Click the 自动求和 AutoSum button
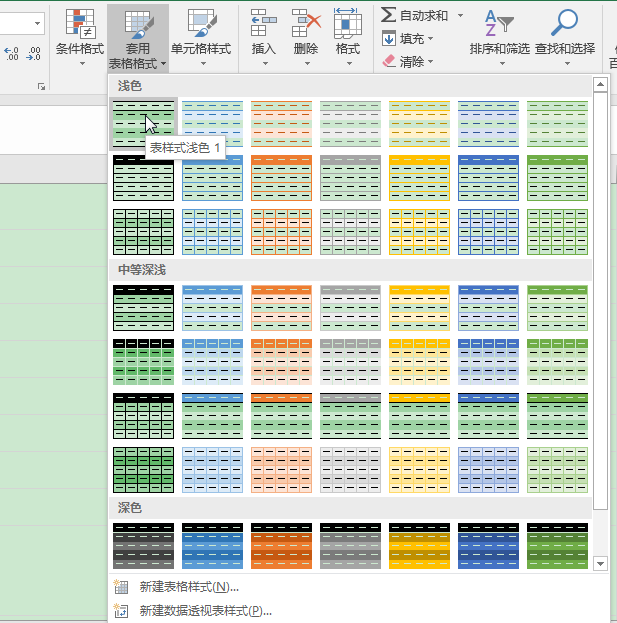 [x=415, y=15]
